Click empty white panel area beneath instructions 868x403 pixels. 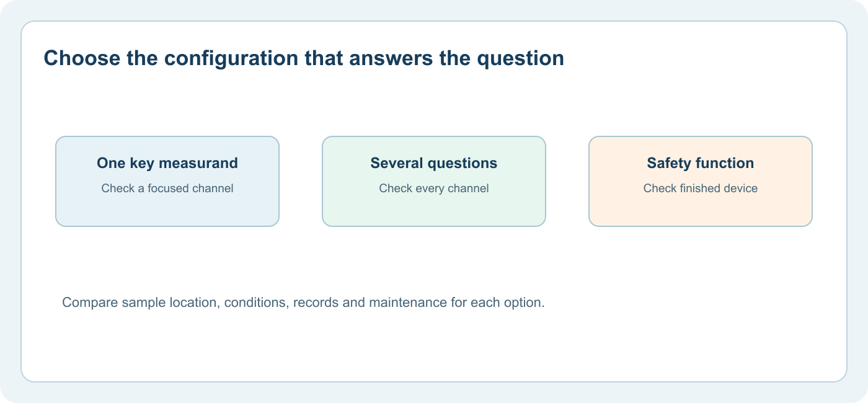pyautogui.click(x=434, y=346)
